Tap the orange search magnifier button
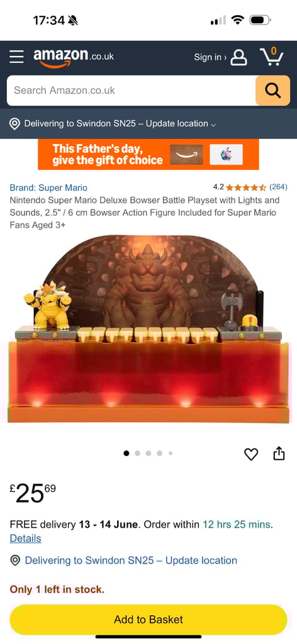Screen dimensions: 297x644 point(272,91)
